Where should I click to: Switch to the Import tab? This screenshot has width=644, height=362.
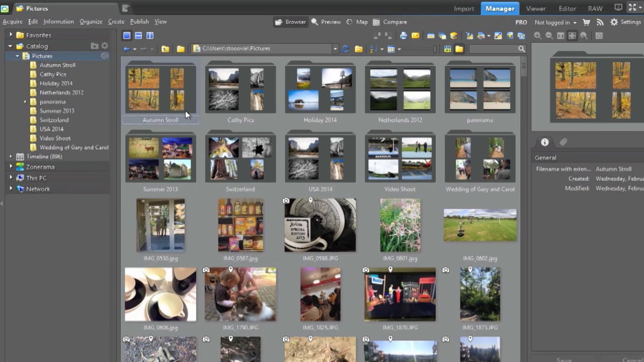(464, 9)
